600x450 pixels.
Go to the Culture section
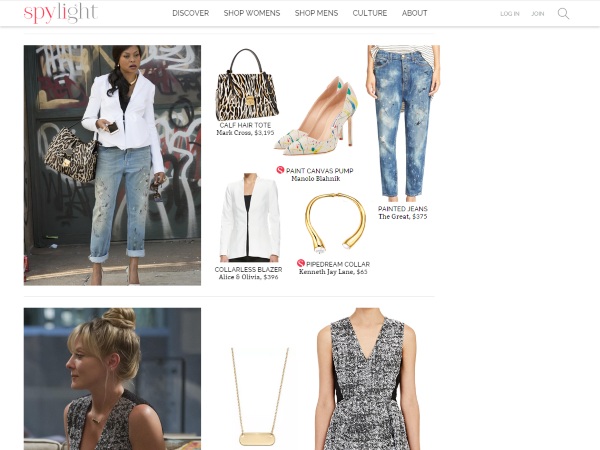pyautogui.click(x=370, y=13)
